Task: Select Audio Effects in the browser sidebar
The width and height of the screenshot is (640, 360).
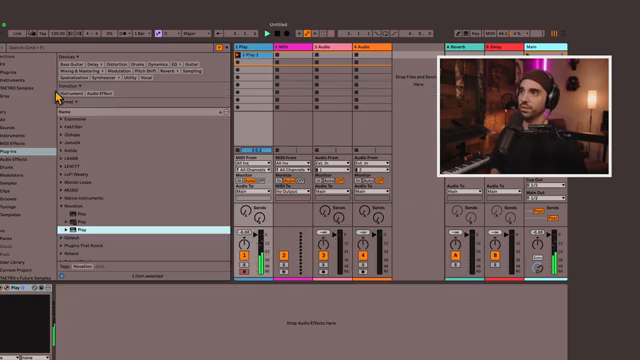Action: coord(13,159)
